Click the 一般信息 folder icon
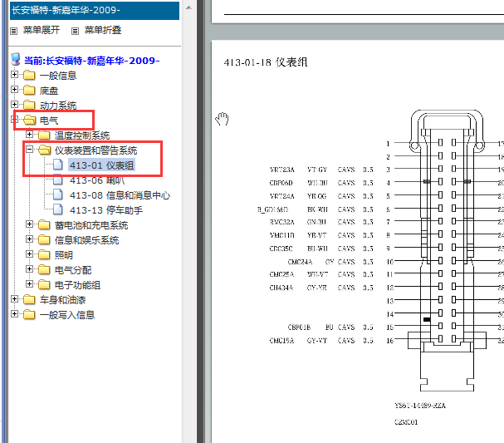Image resolution: width=504 pixels, height=443 pixels. (29, 76)
